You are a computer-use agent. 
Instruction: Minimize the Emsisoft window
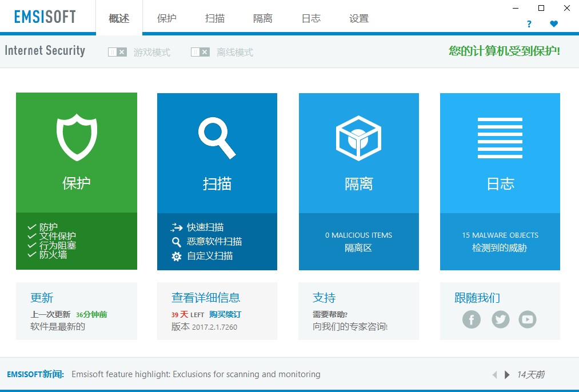click(516, 8)
